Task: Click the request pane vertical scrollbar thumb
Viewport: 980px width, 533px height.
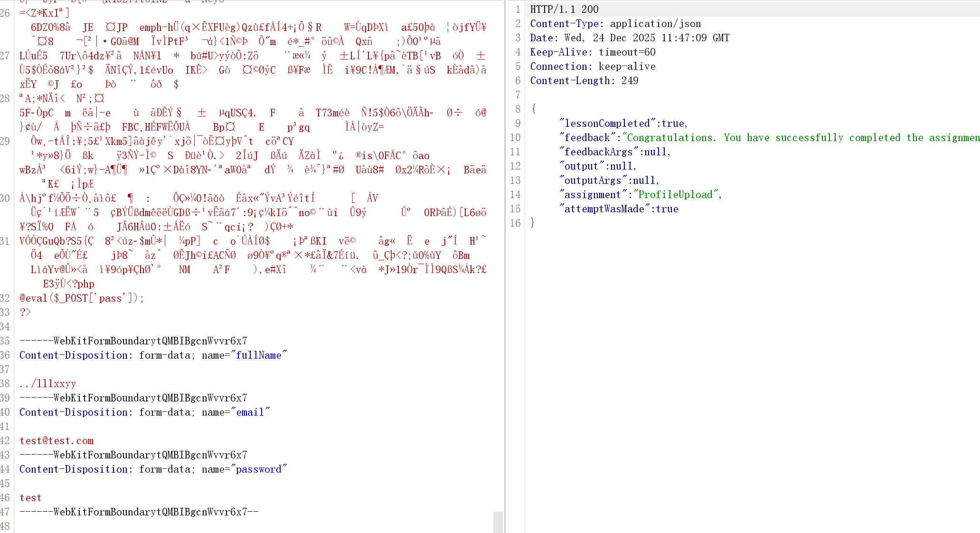Action: pos(498,522)
